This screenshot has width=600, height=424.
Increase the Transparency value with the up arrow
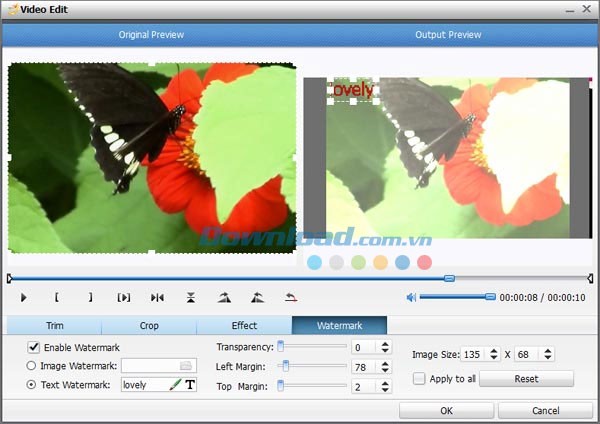[386, 344]
